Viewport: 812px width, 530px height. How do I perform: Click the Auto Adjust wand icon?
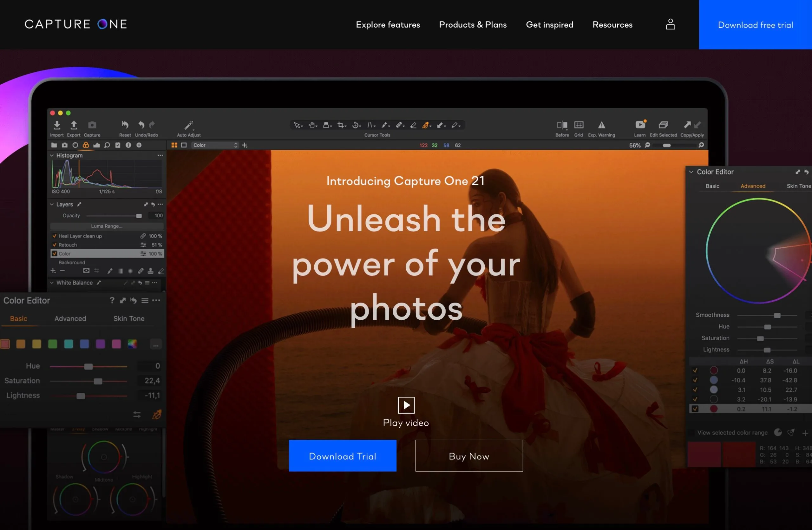[x=189, y=125]
